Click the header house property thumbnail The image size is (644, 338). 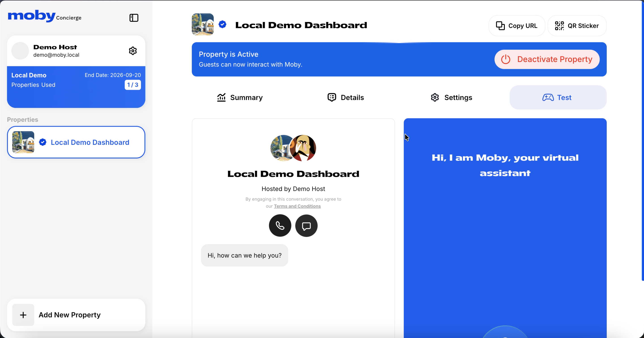[x=203, y=24]
